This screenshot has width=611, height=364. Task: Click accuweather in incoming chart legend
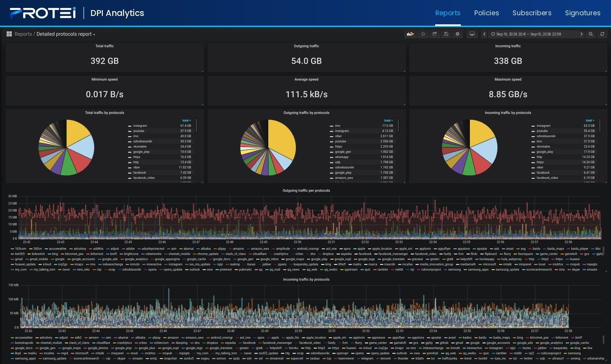[24, 338]
